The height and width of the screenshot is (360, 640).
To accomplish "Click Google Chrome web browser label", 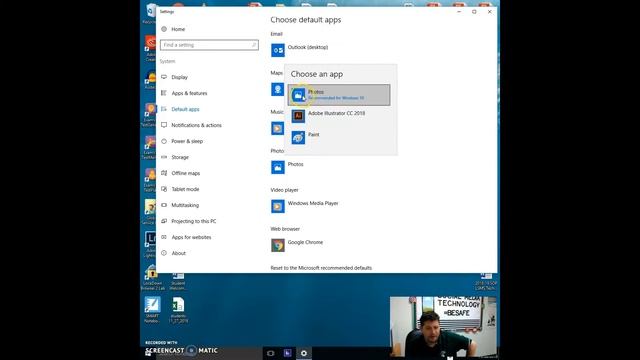I will click(305, 242).
